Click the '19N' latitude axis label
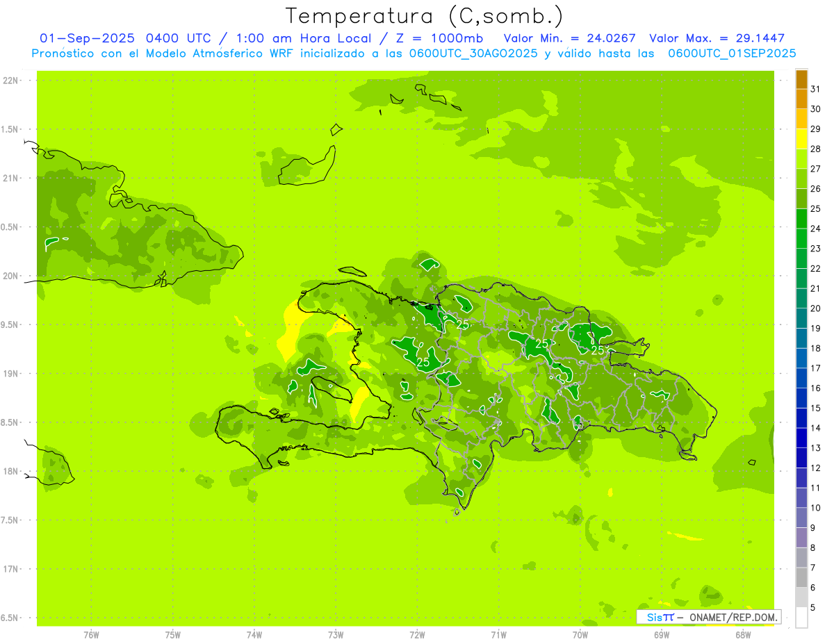The height and width of the screenshot is (644, 834). [10, 374]
